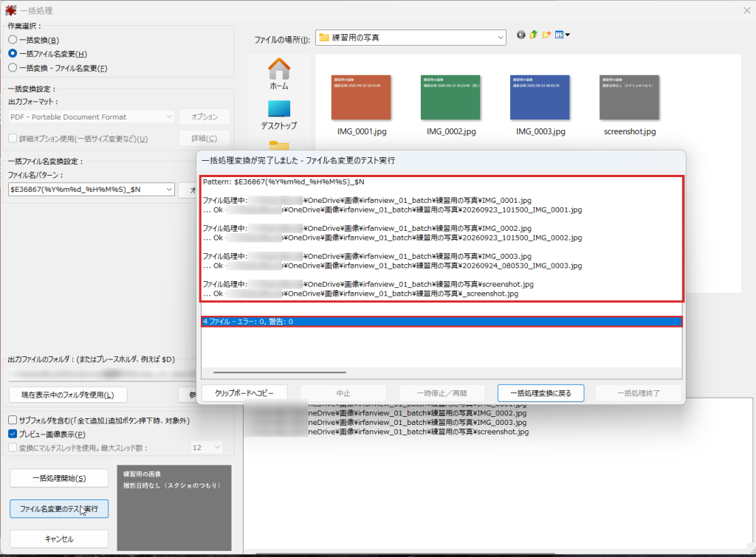
Task: Click the キャンセル button
Action: pos(59,539)
